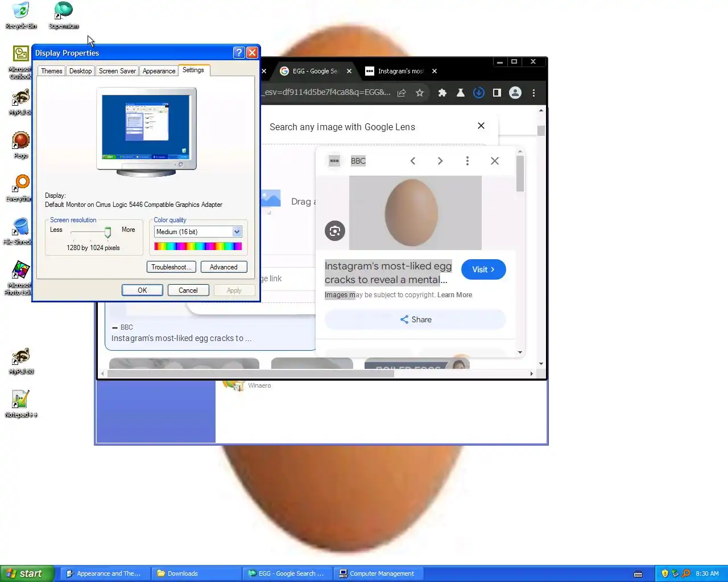728x582 pixels.
Task: Open the Recycle Bin desktop icon
Action: tap(21, 15)
